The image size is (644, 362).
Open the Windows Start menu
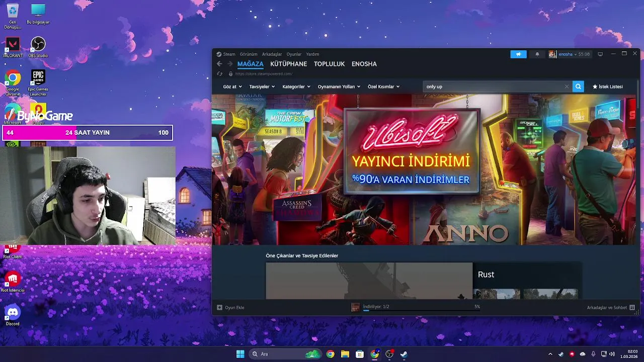[x=240, y=354]
